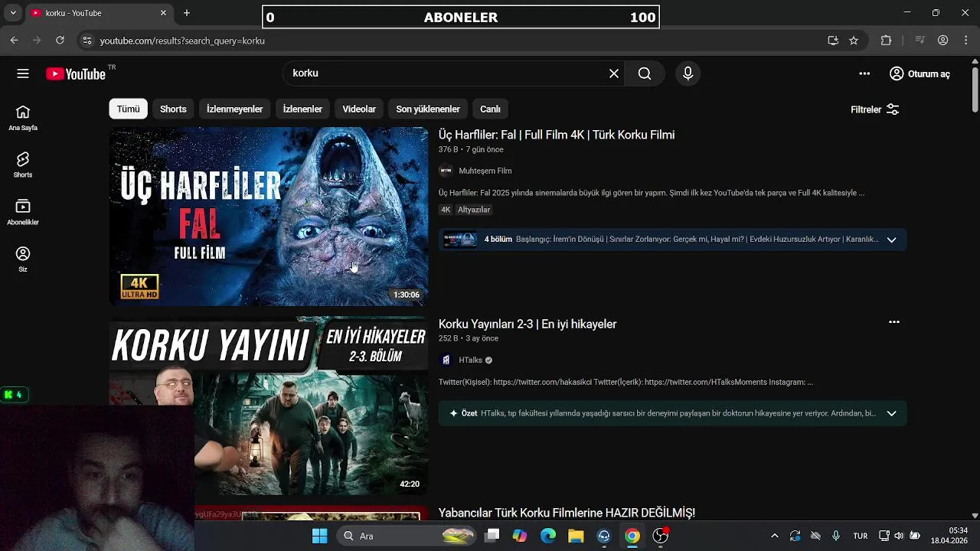This screenshot has height=551, width=980.
Task: Sign in with Oturum aç button
Action: (x=920, y=73)
